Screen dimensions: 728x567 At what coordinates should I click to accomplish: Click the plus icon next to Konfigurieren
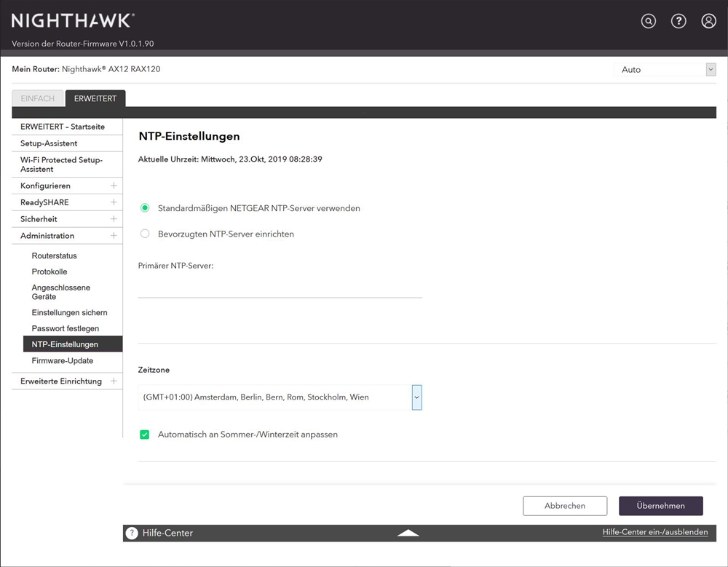tap(114, 186)
